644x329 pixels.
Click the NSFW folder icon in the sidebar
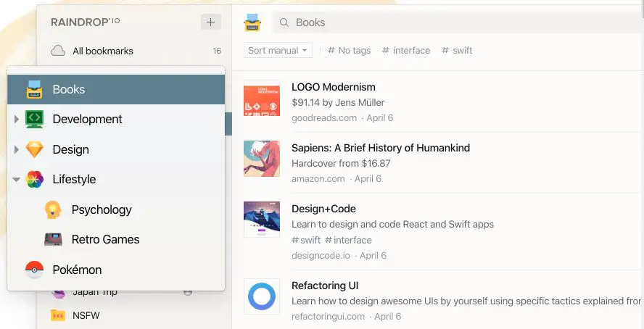pos(58,315)
